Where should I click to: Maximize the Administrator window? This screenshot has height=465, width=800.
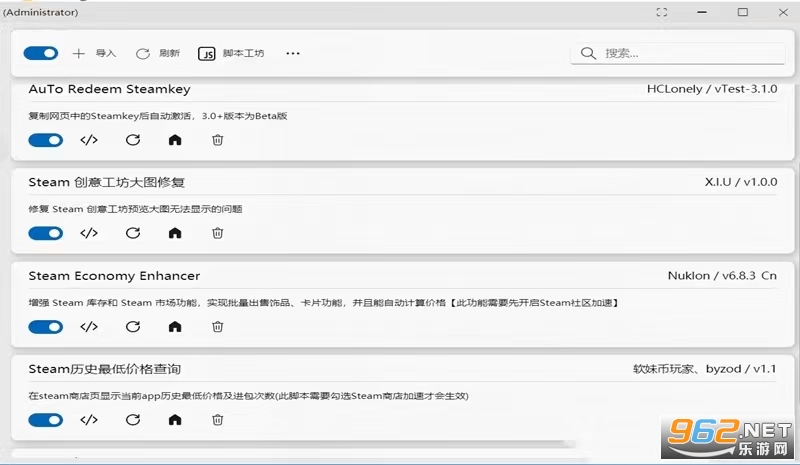(743, 12)
